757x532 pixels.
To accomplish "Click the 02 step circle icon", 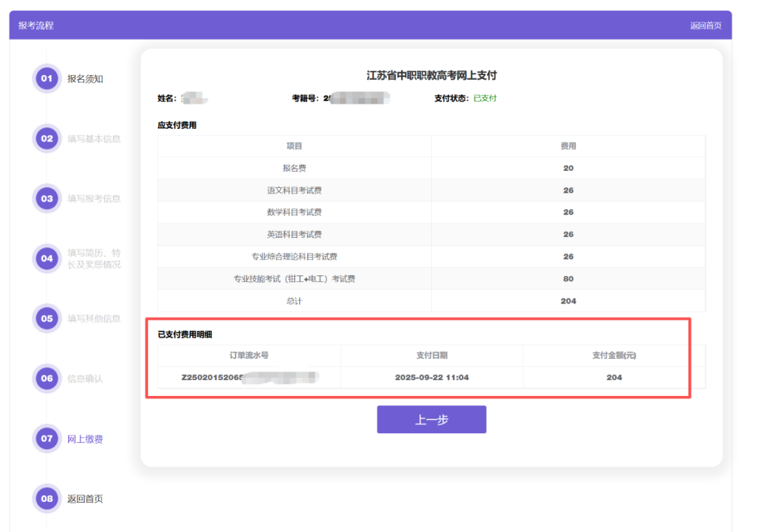I will 47,139.
